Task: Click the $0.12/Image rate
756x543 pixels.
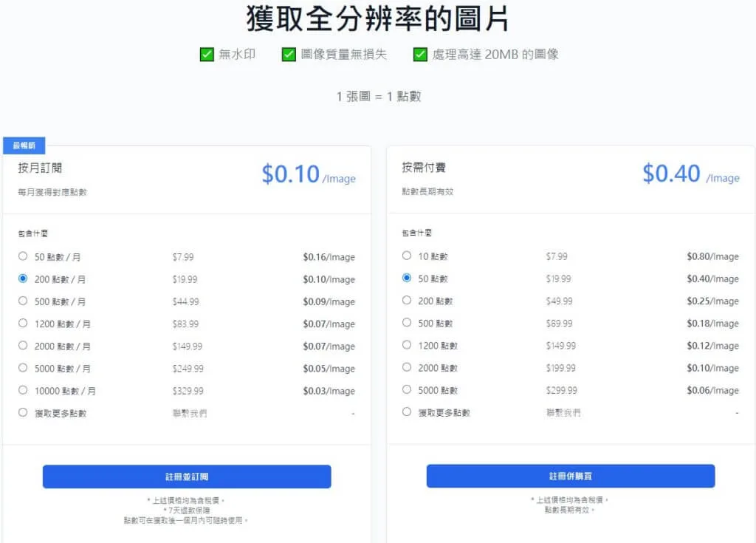Action: [x=712, y=346]
